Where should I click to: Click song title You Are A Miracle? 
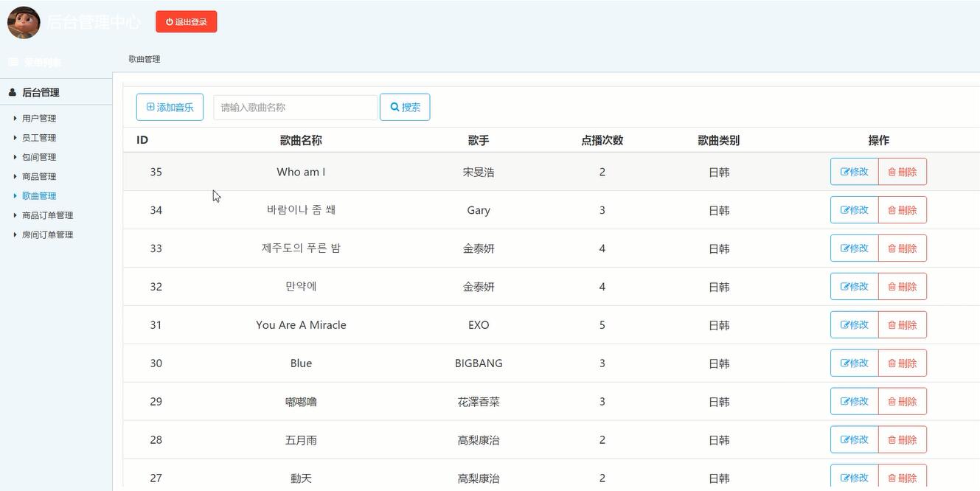301,325
